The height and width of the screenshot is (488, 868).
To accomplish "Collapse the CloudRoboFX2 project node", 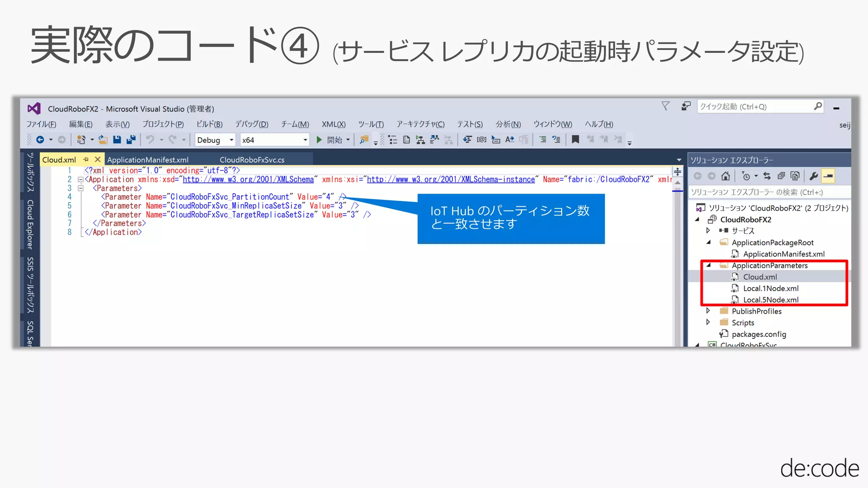I will click(x=697, y=219).
